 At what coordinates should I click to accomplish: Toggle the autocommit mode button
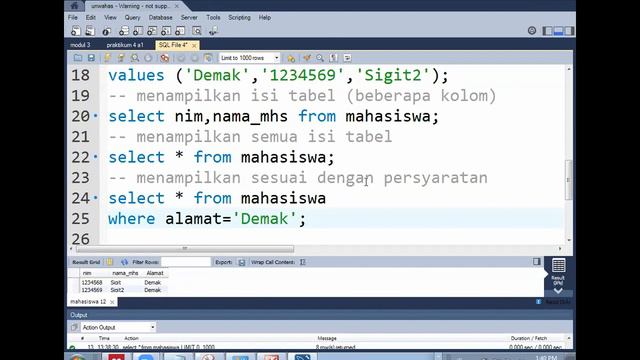pos(208,58)
